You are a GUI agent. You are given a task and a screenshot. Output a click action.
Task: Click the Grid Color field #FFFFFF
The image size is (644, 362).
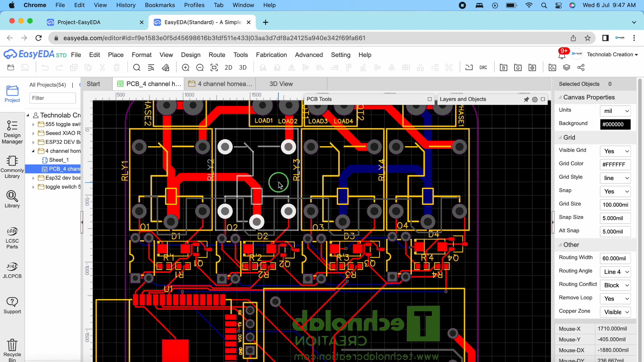coord(615,165)
